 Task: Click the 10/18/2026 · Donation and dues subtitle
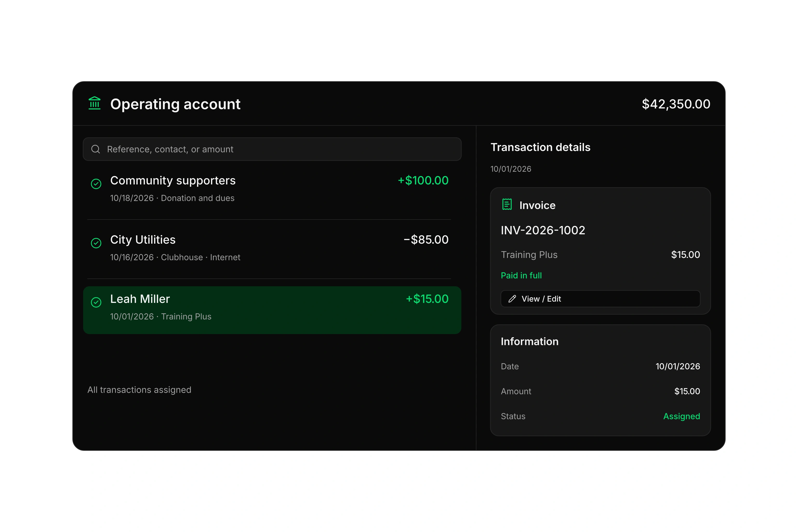tap(172, 198)
